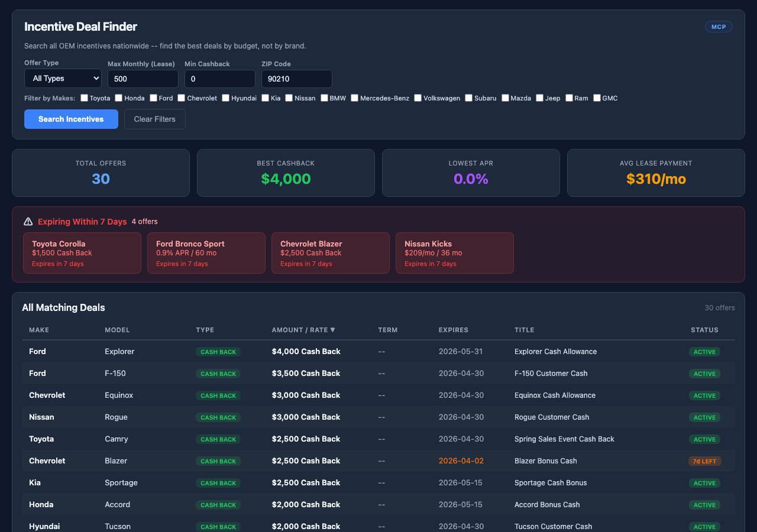Open the Offer Type dropdown

point(63,78)
